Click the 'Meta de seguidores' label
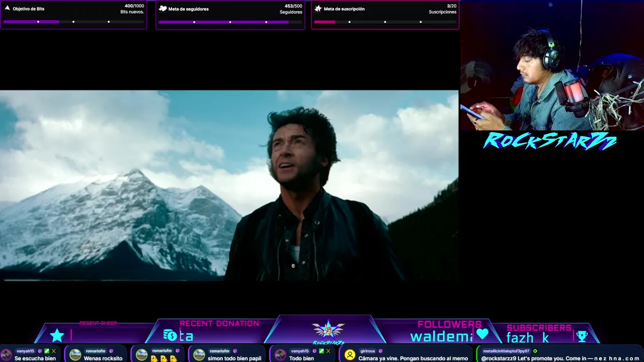 (x=188, y=9)
